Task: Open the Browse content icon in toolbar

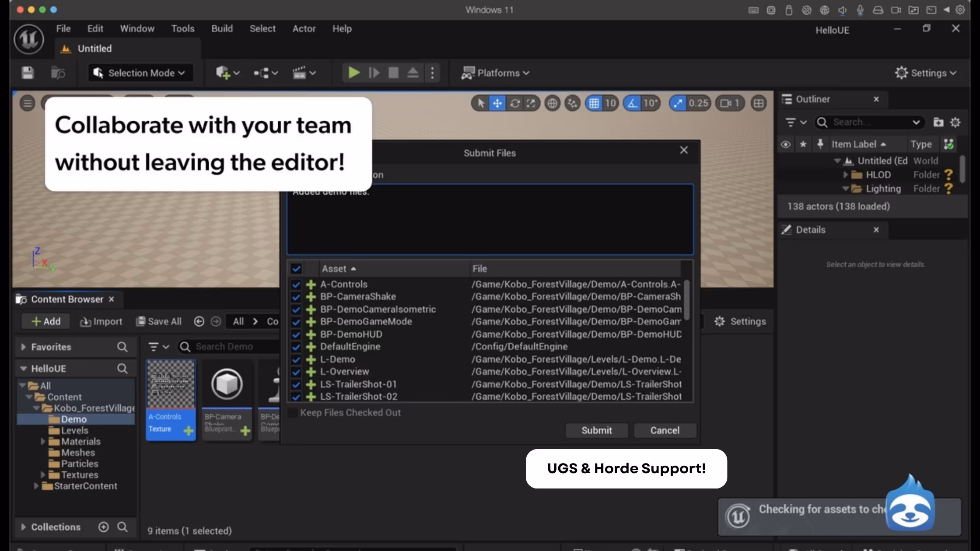Action: coord(58,73)
